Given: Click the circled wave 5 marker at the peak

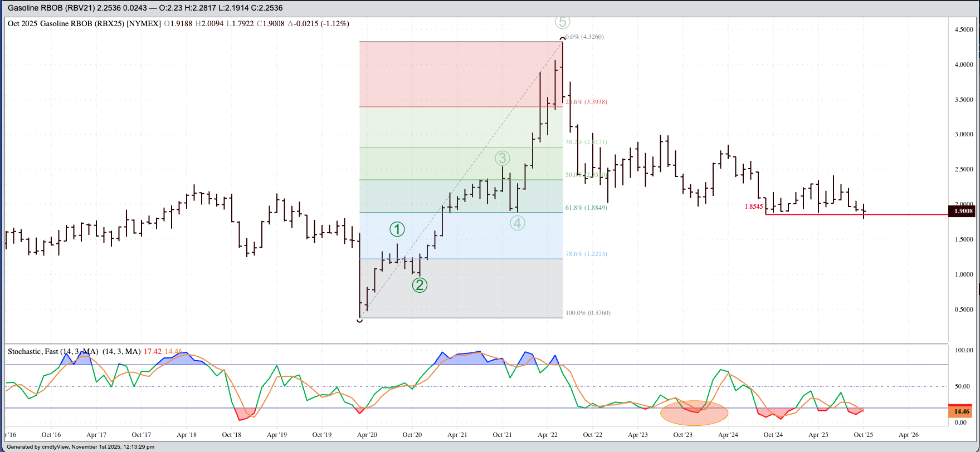Looking at the screenshot, I should click(x=562, y=22).
